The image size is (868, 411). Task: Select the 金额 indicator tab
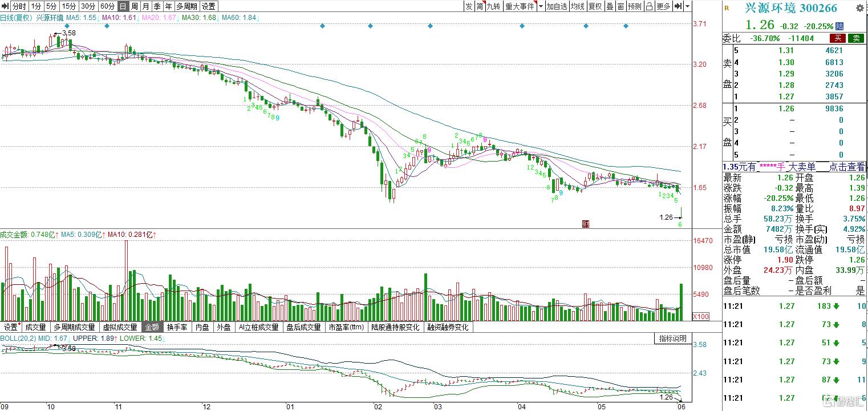pos(152,328)
